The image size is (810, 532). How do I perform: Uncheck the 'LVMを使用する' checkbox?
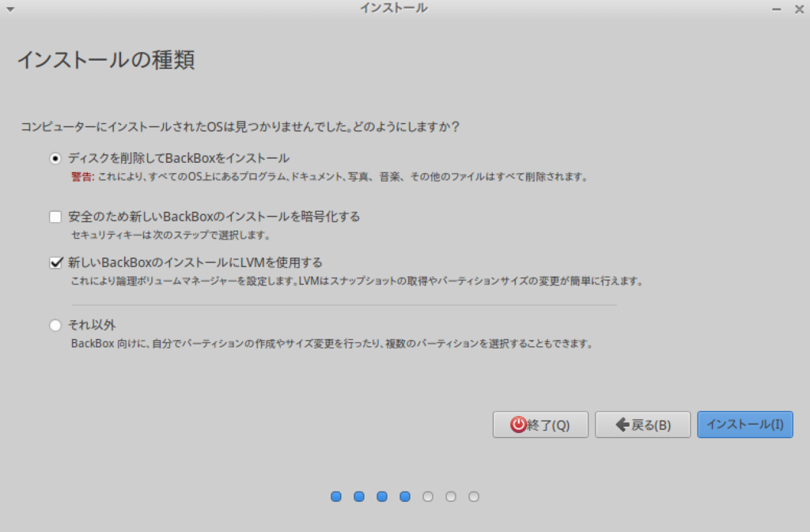55,262
